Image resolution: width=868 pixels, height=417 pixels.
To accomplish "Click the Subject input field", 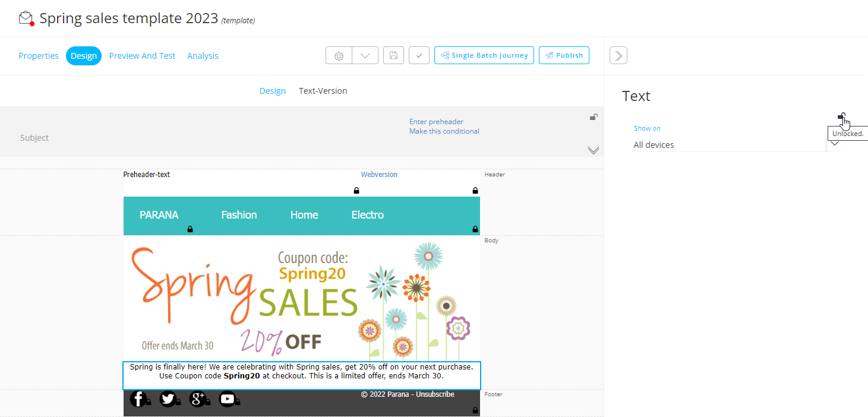I will point(208,138).
